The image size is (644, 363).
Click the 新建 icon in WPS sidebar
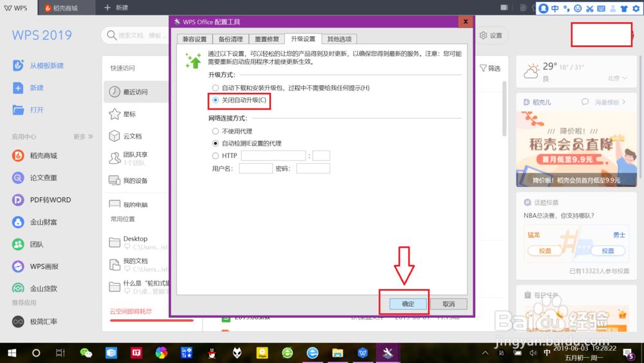pos(18,88)
